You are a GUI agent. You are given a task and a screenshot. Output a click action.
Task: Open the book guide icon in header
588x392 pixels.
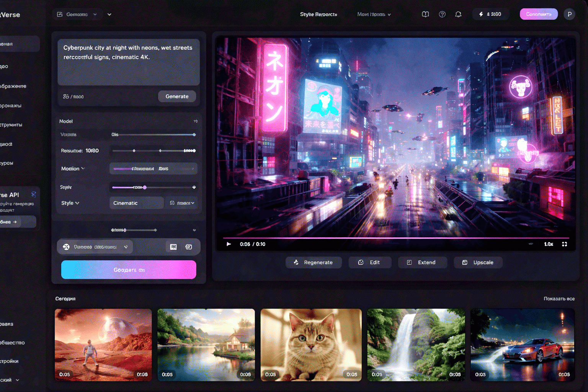(x=425, y=14)
